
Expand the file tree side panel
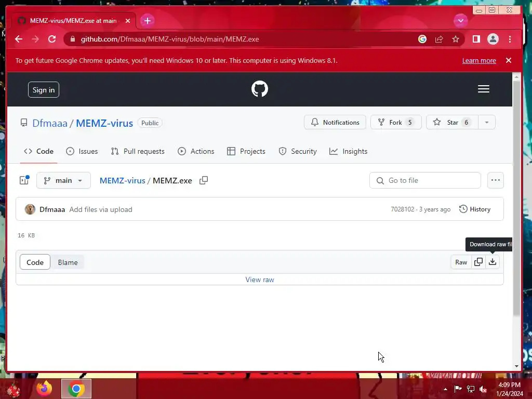click(x=24, y=180)
